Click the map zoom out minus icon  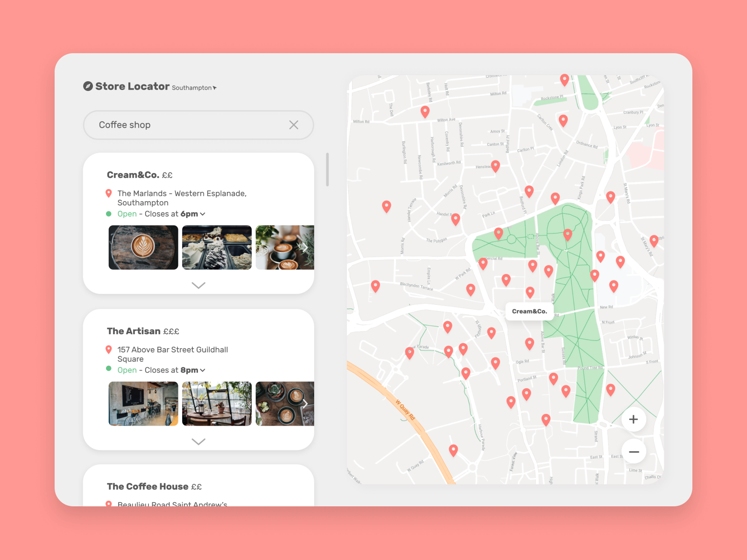(634, 451)
